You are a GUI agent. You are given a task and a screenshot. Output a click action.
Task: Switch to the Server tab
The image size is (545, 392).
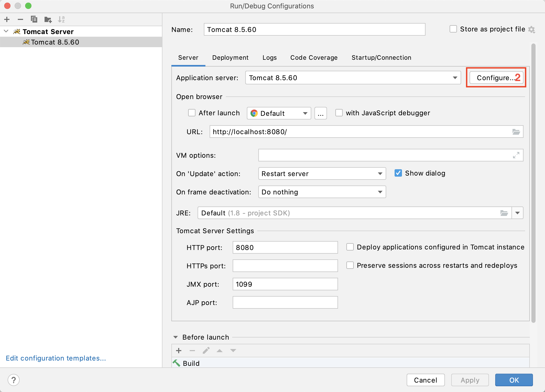tap(188, 58)
